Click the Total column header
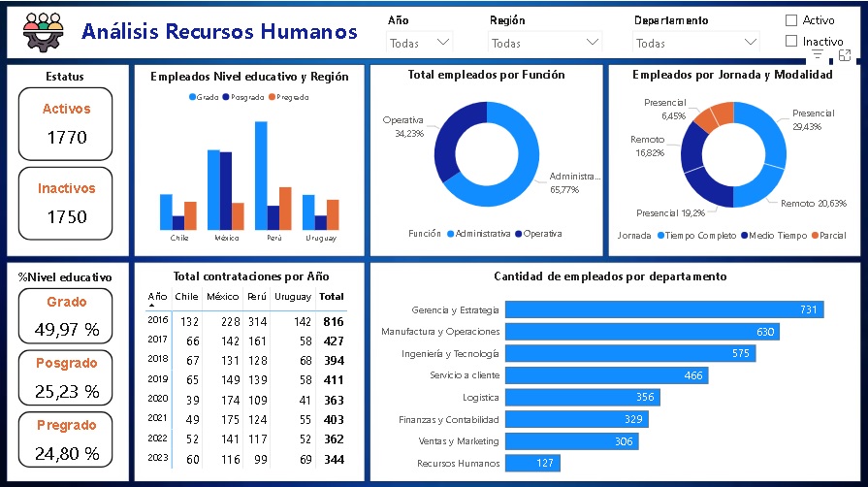Image resolution: width=868 pixels, height=487 pixels. [331, 297]
